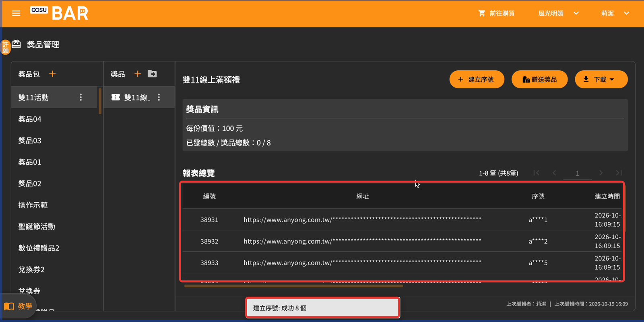Click the row number 38931
This screenshot has width=644, height=322.
[209, 220]
